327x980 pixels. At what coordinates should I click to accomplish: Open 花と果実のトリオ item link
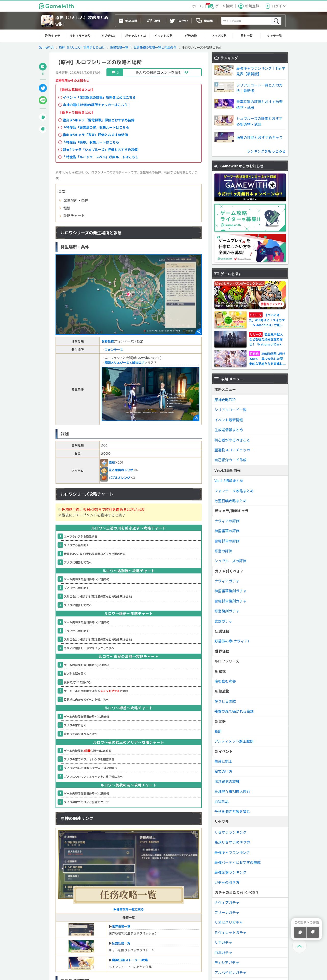click(121, 470)
